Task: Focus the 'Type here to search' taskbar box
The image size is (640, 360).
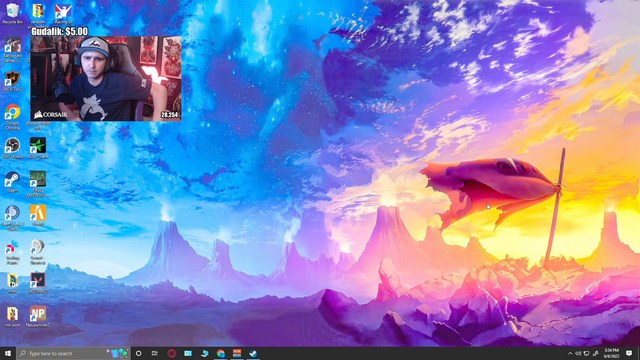Action: (x=73, y=353)
